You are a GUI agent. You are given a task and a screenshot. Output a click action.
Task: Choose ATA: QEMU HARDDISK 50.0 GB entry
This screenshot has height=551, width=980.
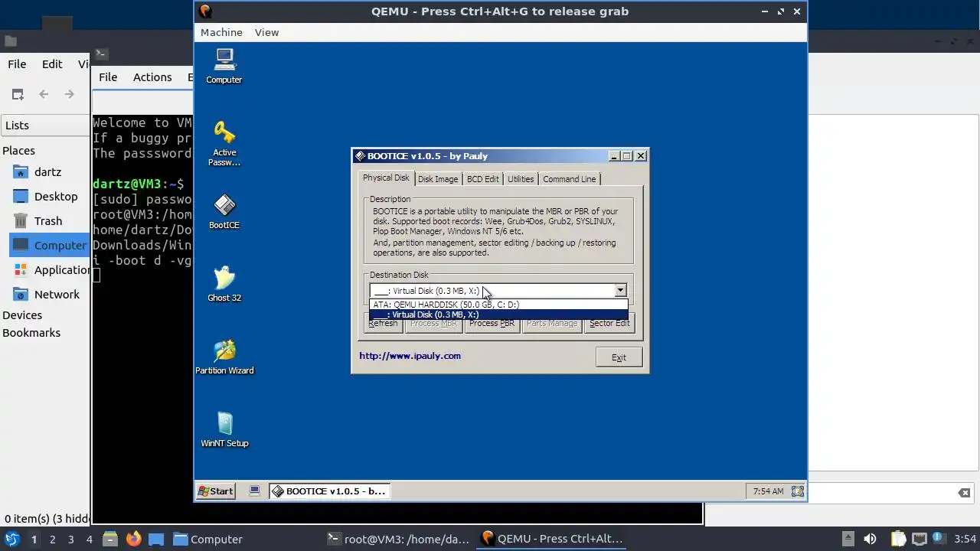(x=498, y=305)
